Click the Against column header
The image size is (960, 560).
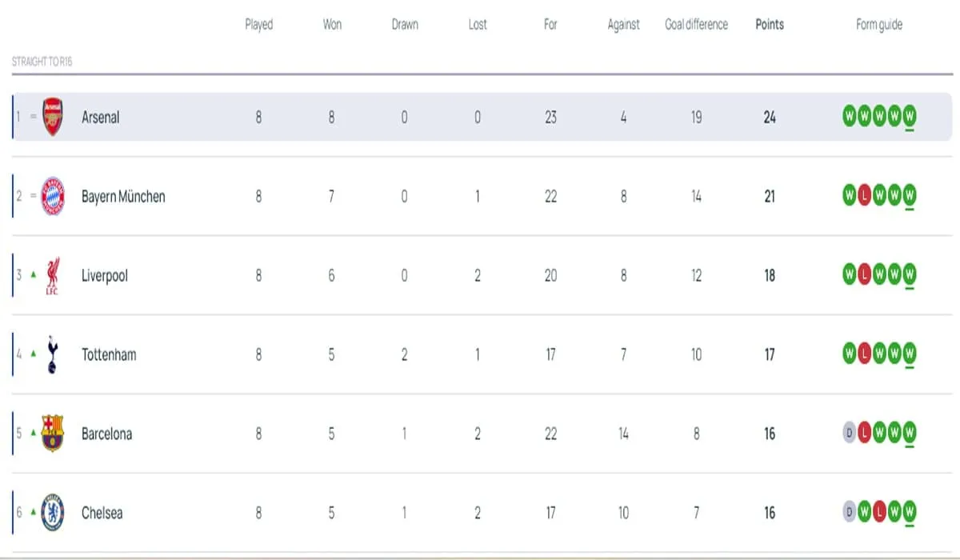click(x=623, y=25)
